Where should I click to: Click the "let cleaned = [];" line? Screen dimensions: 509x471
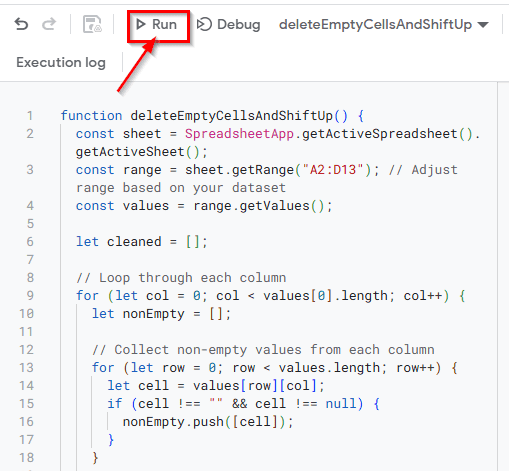point(142,242)
